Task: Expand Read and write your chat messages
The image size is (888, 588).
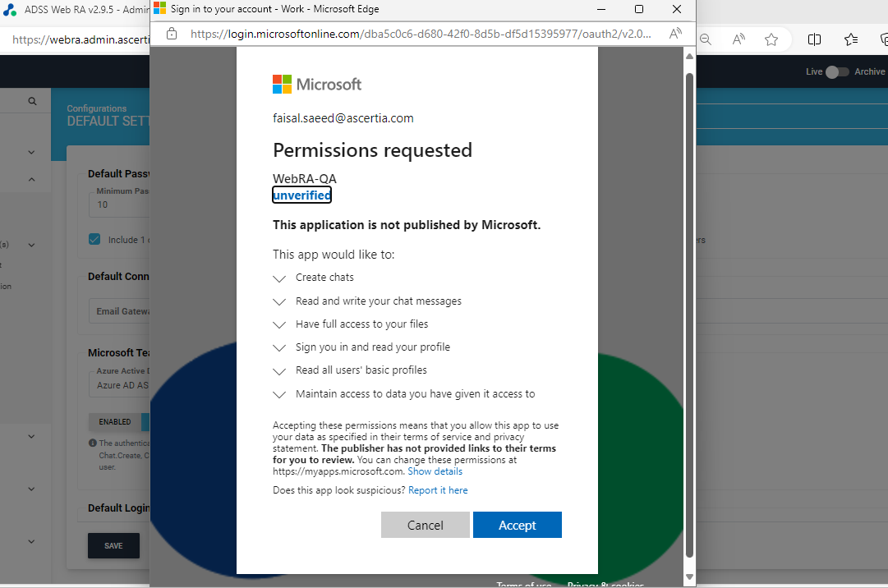Action: point(279,301)
